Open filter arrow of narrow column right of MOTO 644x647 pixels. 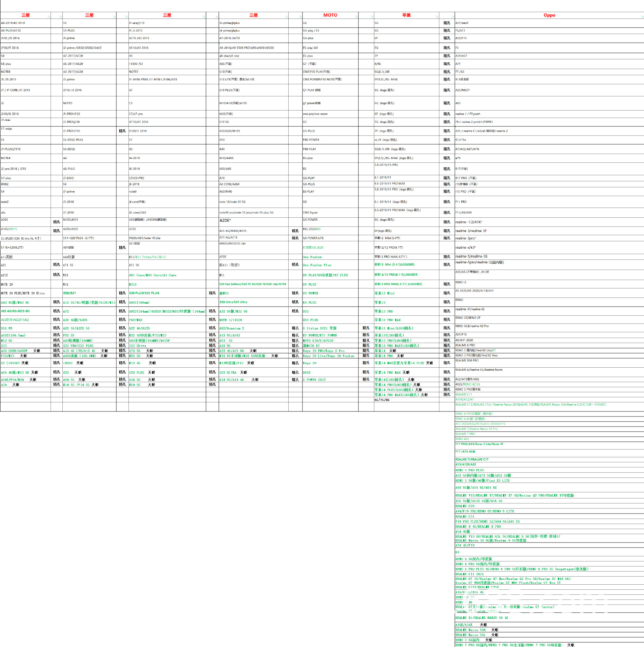click(372, 17)
